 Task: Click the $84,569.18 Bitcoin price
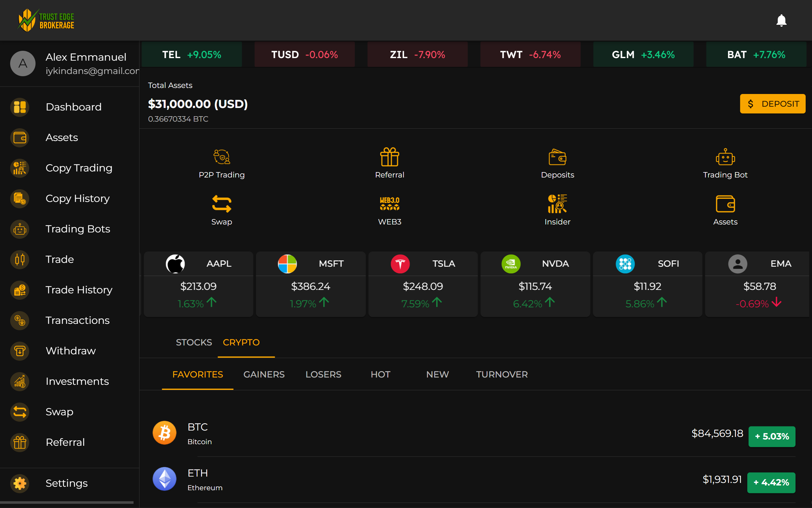coord(717,433)
